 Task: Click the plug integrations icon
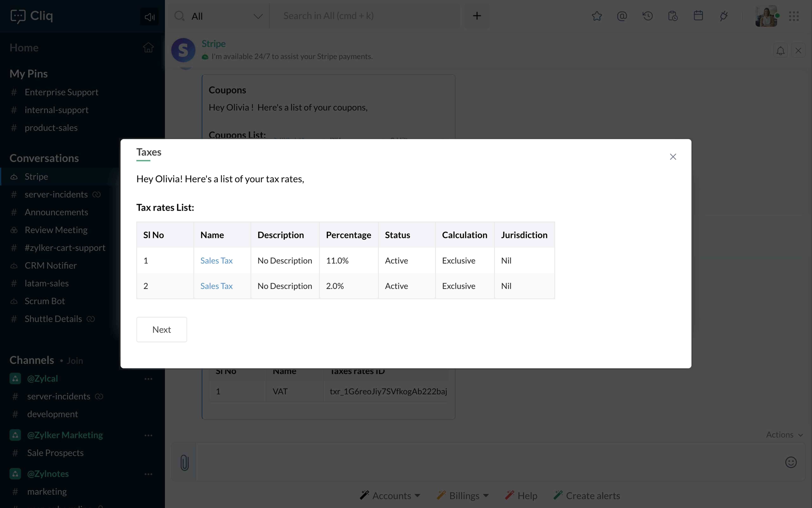coord(724,16)
